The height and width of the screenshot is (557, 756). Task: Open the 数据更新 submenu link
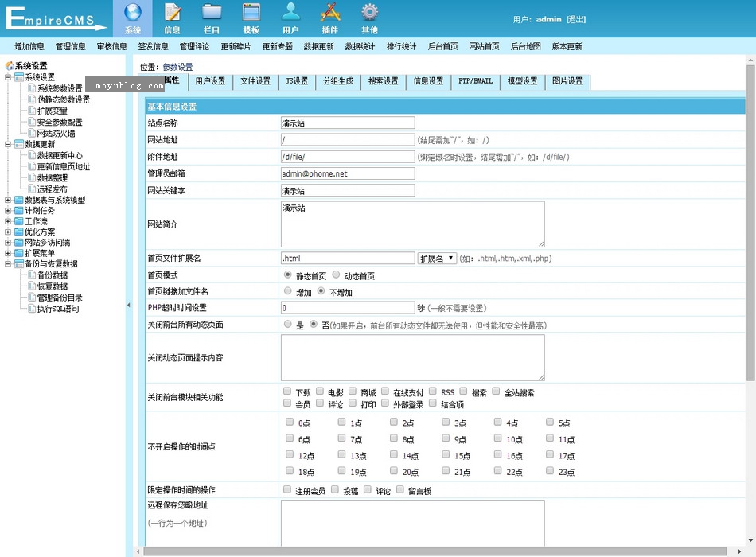click(318, 46)
